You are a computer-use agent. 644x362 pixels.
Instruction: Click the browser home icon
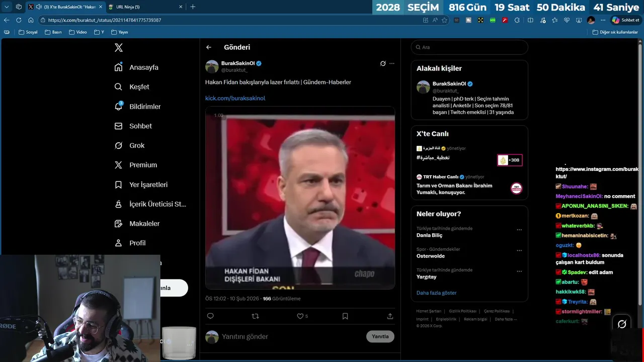[x=31, y=20]
